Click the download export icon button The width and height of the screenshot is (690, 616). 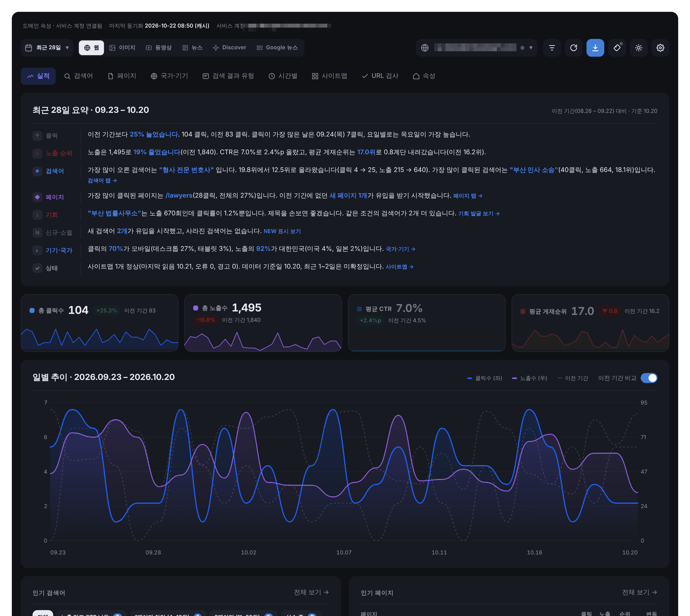[x=595, y=48]
